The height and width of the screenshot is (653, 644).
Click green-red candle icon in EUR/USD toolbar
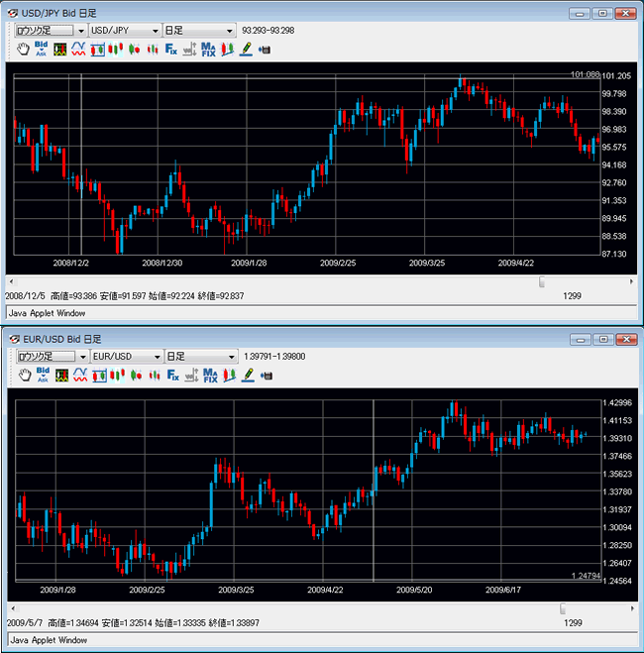pos(136,376)
